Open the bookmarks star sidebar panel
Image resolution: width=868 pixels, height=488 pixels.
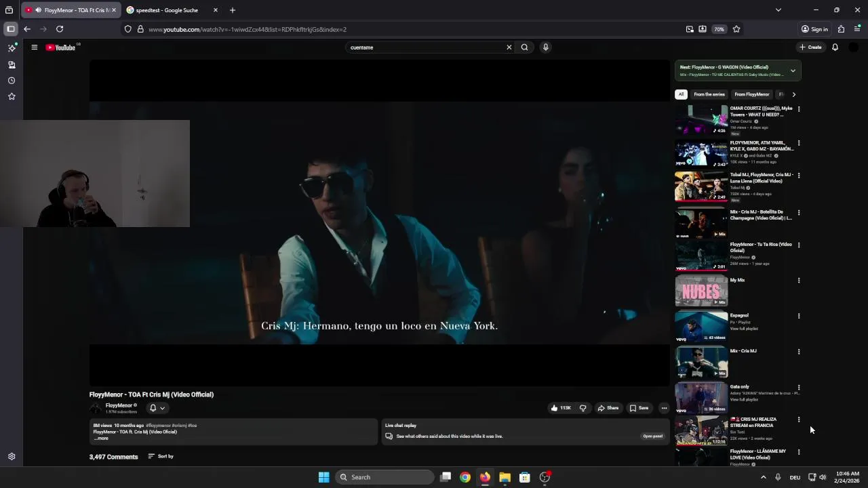(12, 96)
